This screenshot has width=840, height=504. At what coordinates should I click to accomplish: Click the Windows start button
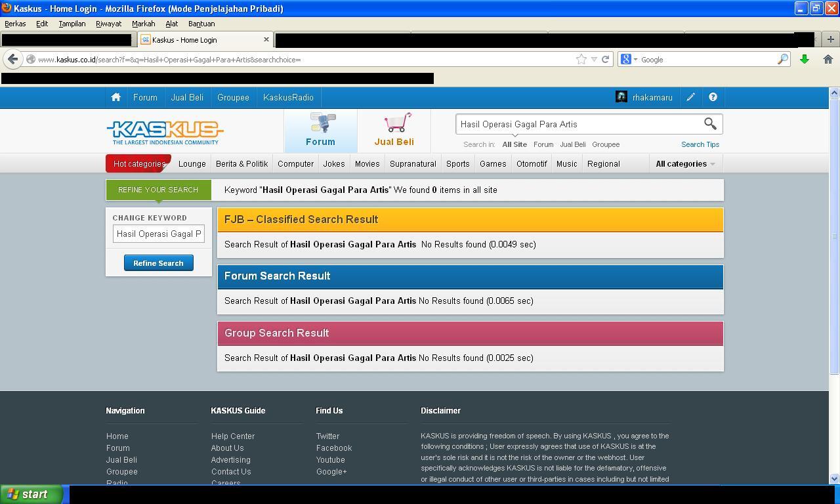pos(31,494)
